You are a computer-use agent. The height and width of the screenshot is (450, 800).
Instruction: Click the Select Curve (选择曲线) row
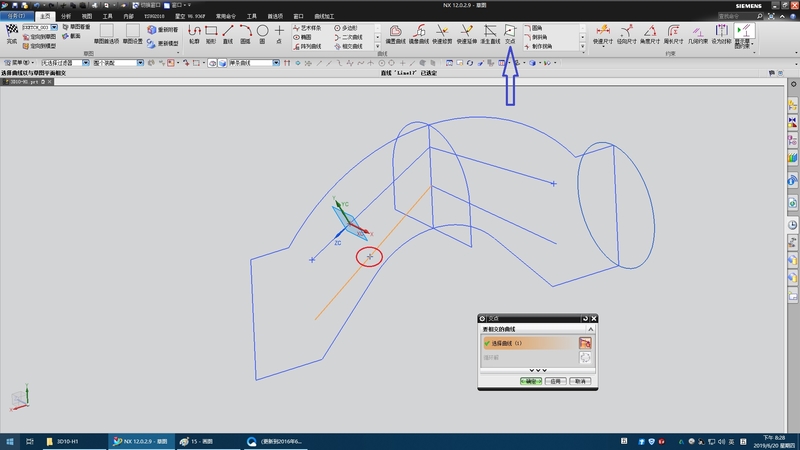(x=537, y=343)
